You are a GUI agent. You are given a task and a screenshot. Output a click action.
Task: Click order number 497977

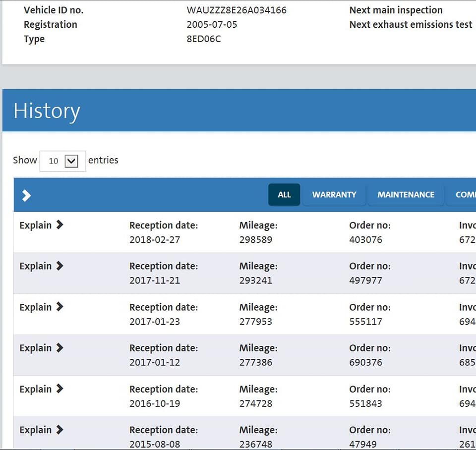pos(365,281)
